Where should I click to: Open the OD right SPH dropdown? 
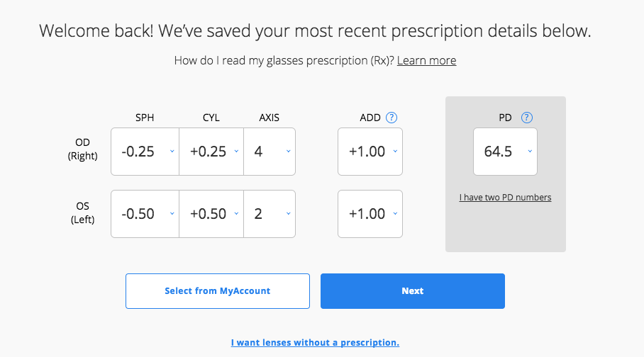click(145, 152)
